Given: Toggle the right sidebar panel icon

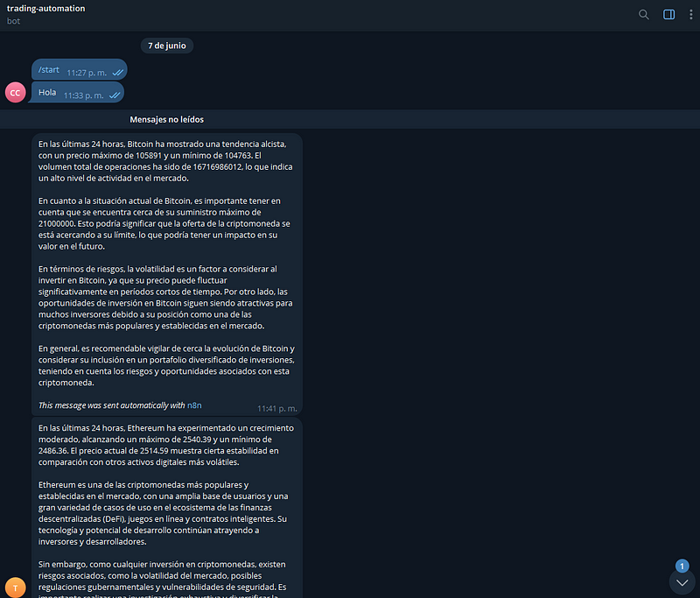Looking at the screenshot, I should tap(668, 14).
